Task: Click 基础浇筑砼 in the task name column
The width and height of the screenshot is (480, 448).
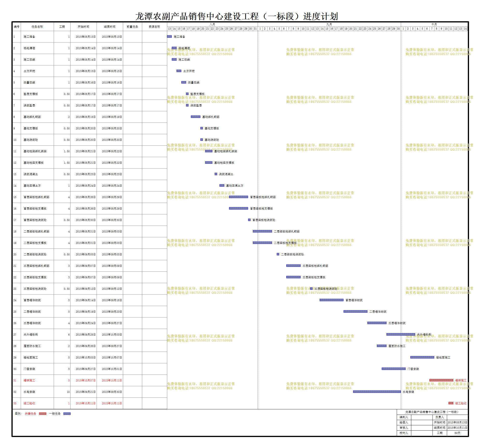Action: (31, 140)
